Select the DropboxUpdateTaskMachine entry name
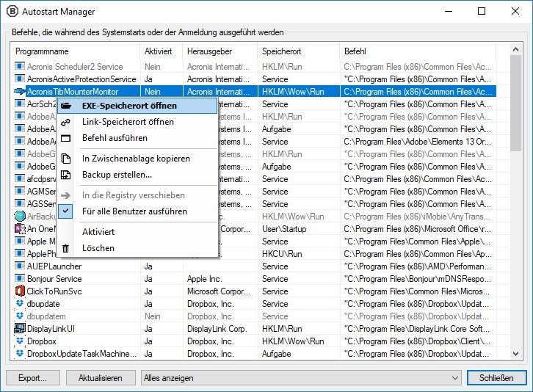Image resolution: width=533 pixels, height=392 pixels. [x=81, y=354]
